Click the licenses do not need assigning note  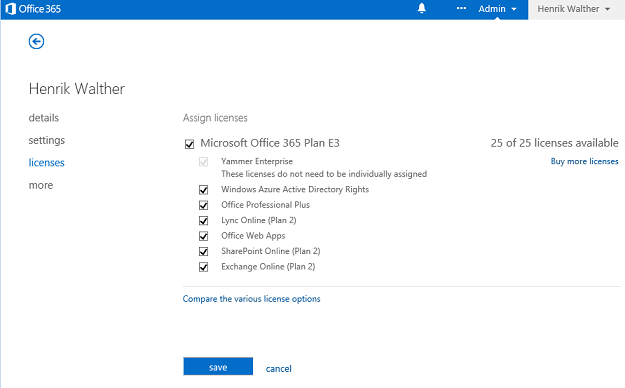click(x=324, y=174)
